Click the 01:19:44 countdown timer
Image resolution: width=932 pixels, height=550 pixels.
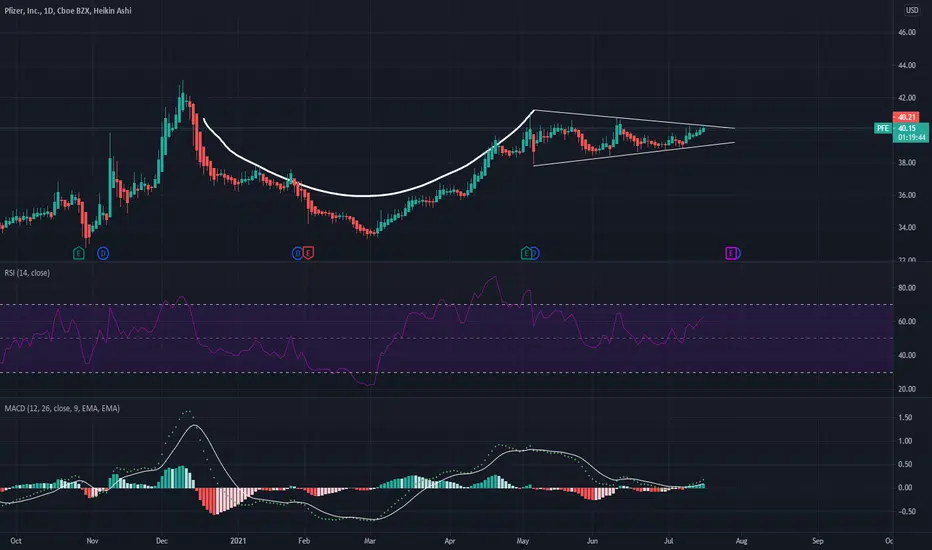[911, 137]
